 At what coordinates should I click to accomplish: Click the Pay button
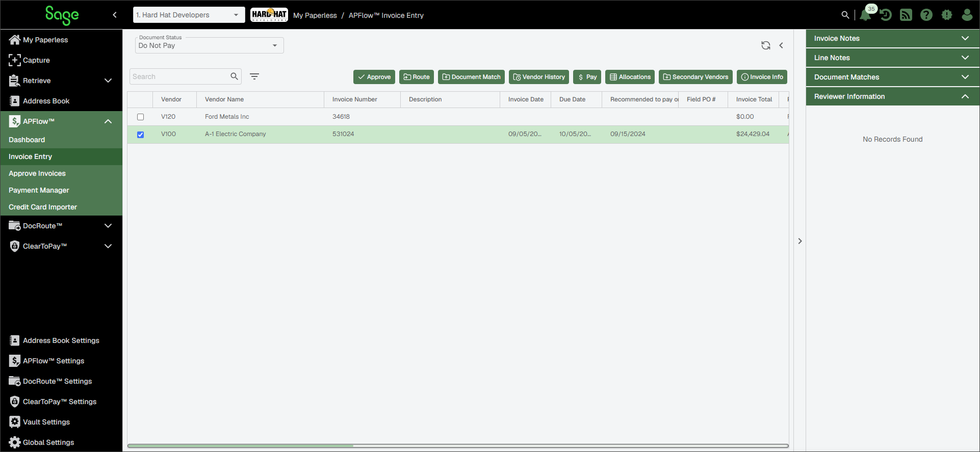tap(587, 77)
